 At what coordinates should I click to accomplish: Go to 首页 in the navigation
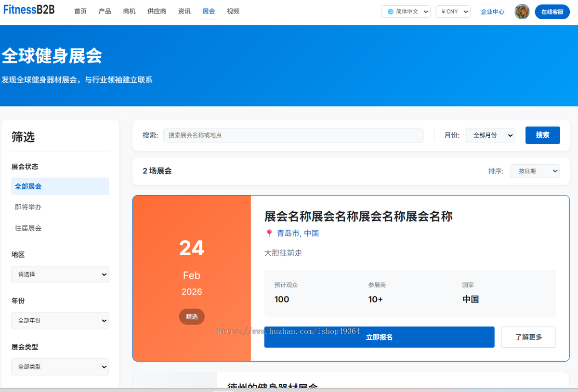point(80,11)
